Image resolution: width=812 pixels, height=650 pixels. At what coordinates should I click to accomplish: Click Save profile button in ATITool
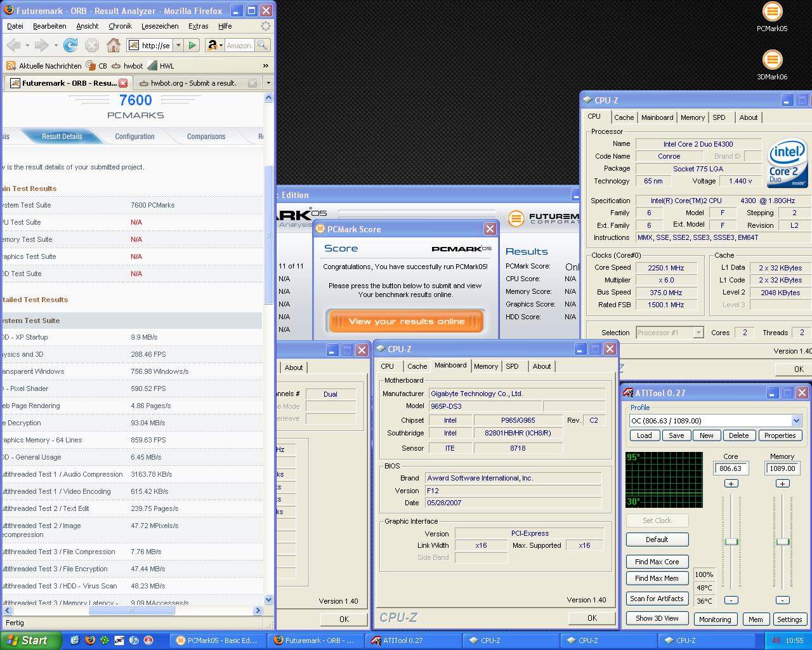(x=676, y=435)
